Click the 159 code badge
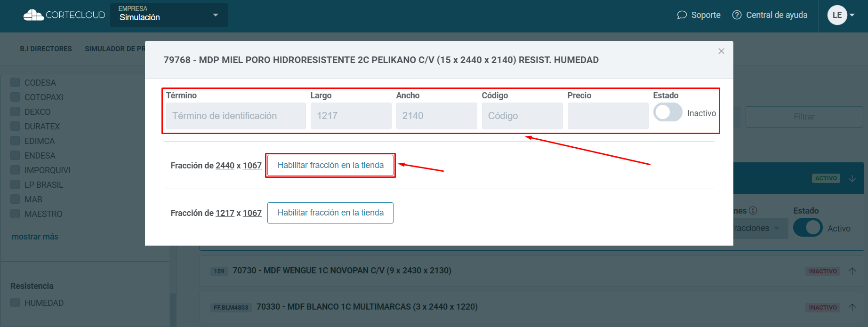Screen dimensions: 868x327 pos(219,271)
